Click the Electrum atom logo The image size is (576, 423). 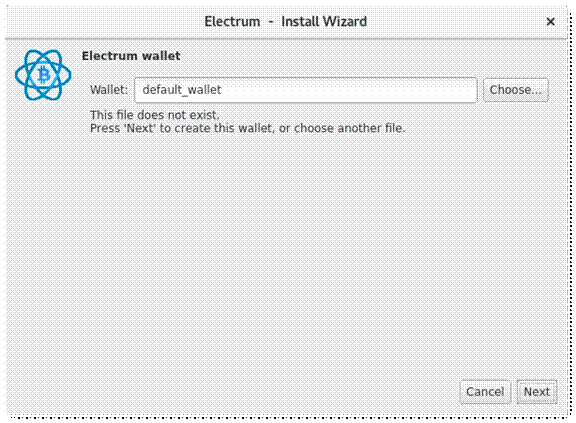(43, 75)
